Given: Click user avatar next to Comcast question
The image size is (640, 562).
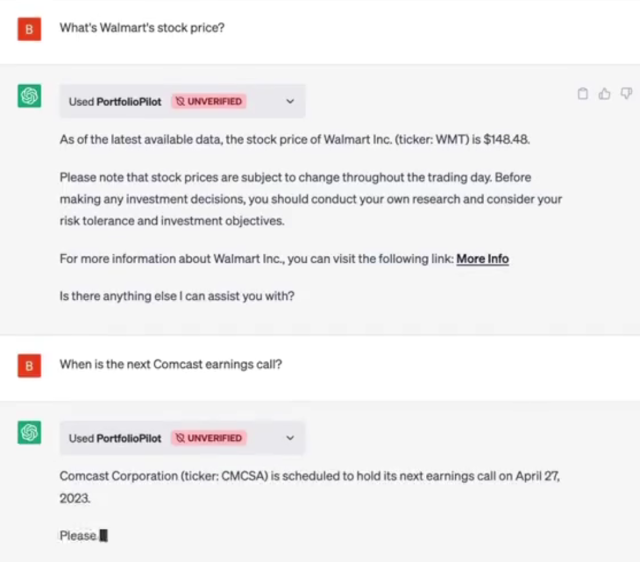Looking at the screenshot, I should [29, 365].
